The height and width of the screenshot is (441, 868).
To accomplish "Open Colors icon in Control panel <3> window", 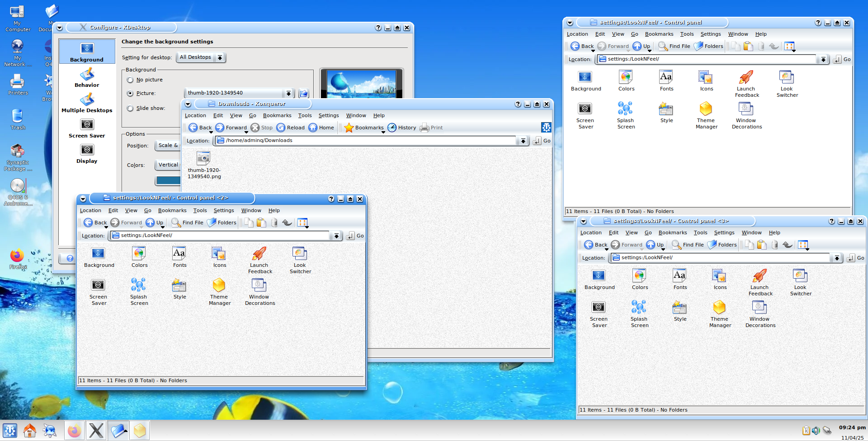I will [640, 280].
